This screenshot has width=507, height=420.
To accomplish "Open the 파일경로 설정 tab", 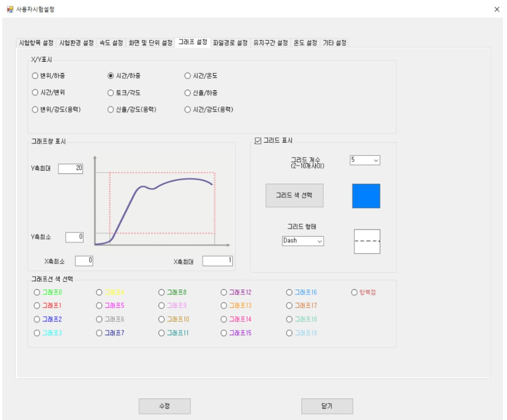I will 230,43.
